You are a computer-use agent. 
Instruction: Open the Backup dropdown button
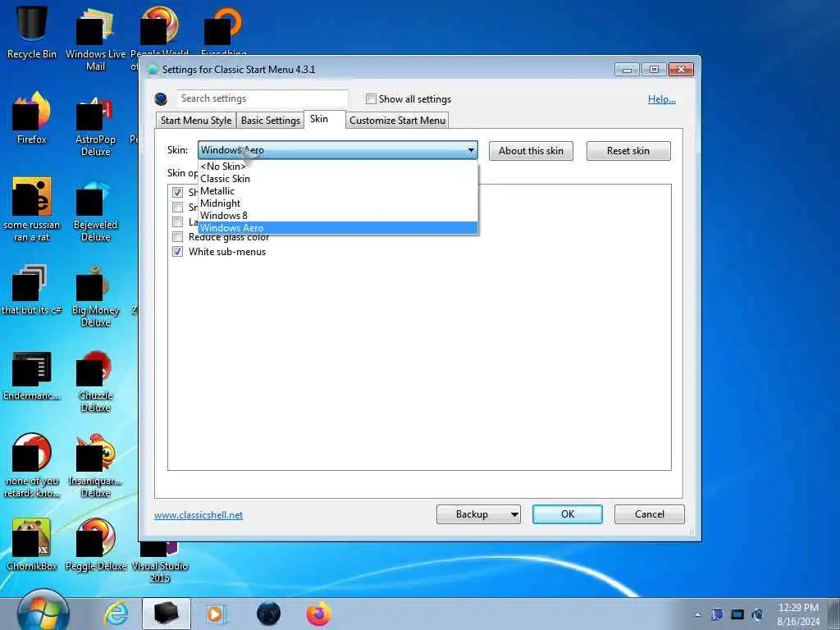(x=478, y=514)
